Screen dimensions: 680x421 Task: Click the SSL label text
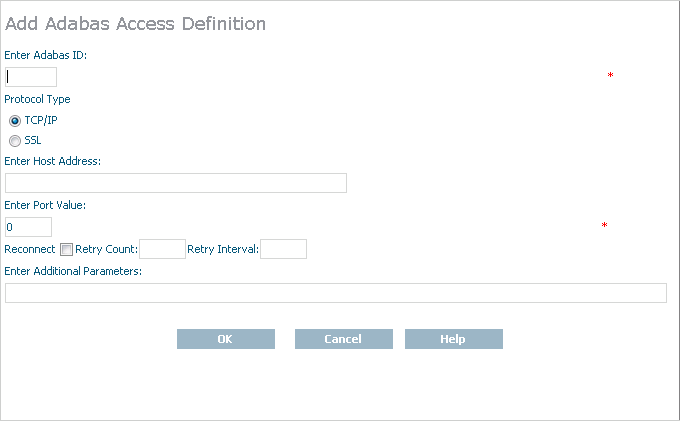pyautogui.click(x=33, y=140)
